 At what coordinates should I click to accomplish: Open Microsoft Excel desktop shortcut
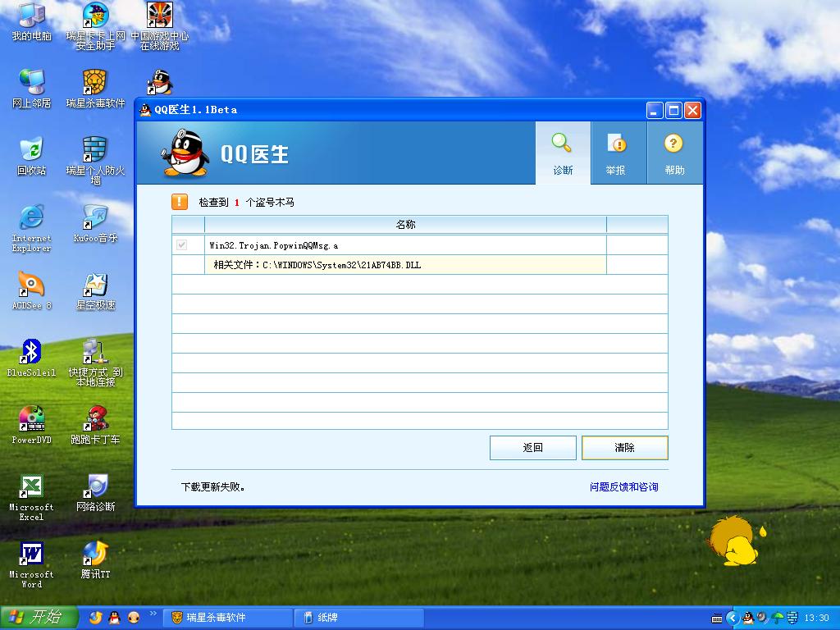pyautogui.click(x=32, y=498)
